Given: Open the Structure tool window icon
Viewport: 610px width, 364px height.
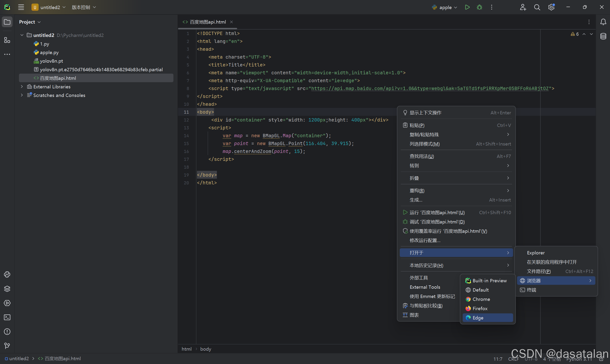Looking at the screenshot, I should click(7, 40).
